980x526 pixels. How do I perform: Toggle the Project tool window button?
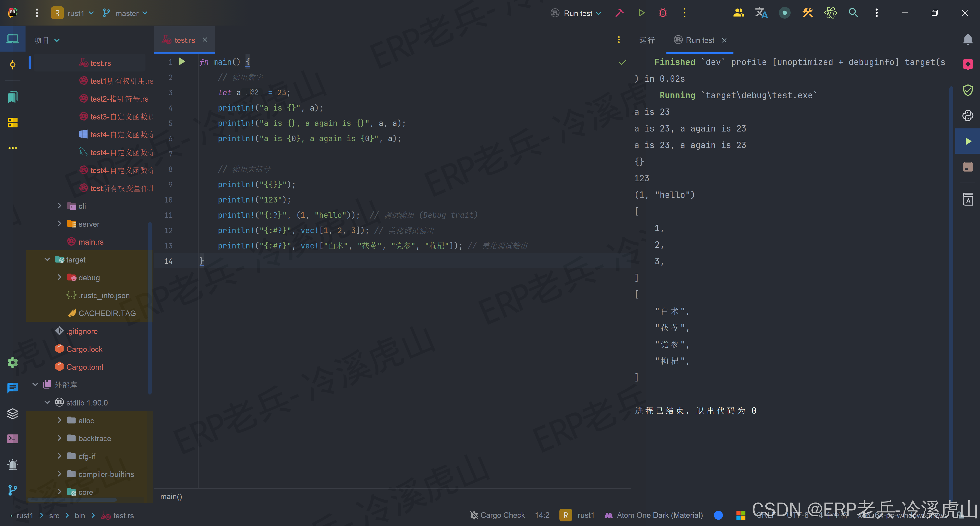13,39
